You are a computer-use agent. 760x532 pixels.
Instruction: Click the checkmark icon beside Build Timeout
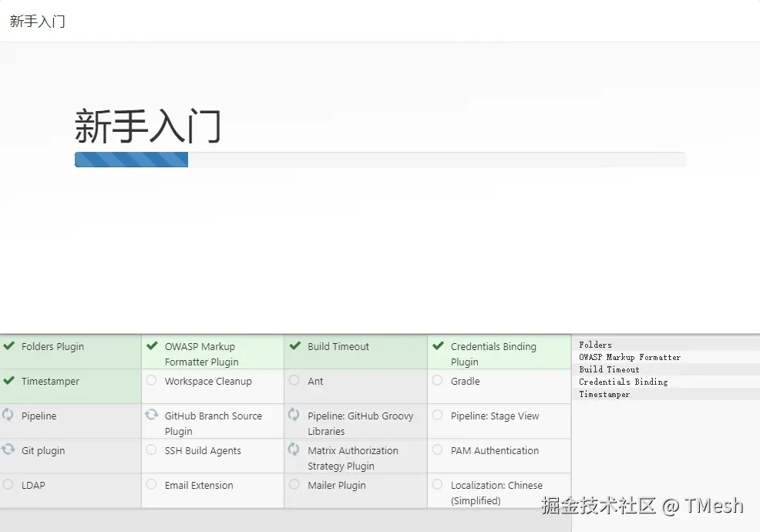(x=294, y=346)
